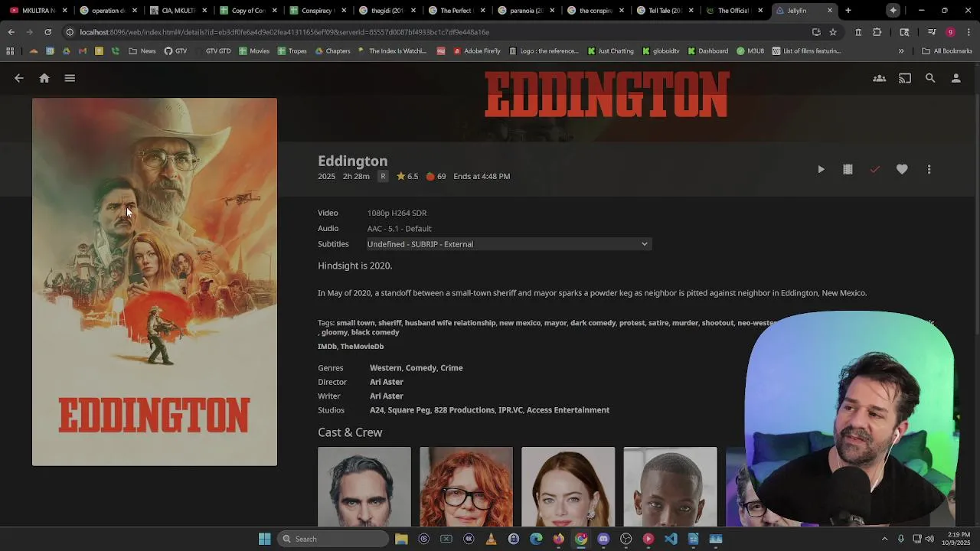Open the All Bookmarks folder

(947, 51)
